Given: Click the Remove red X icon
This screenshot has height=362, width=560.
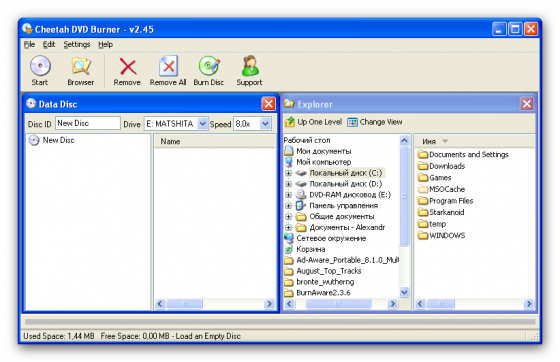Looking at the screenshot, I should [x=128, y=66].
